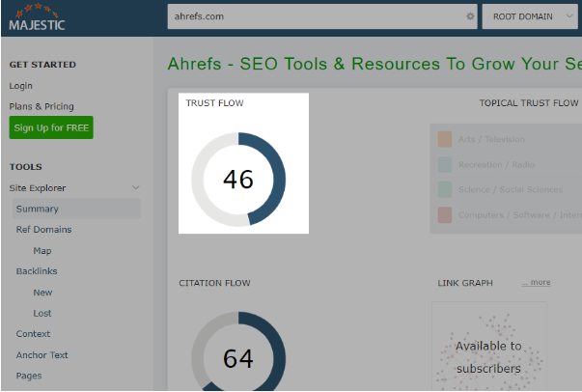
Task: Open the Login link
Action: pyautogui.click(x=21, y=86)
